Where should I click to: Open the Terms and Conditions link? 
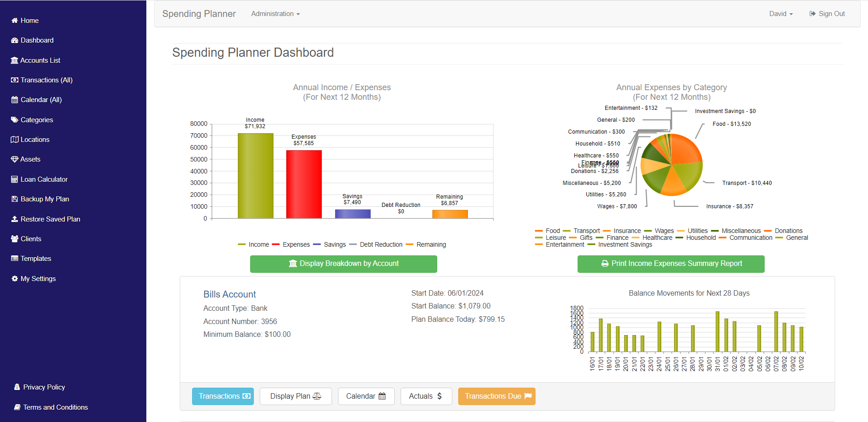tap(55, 407)
